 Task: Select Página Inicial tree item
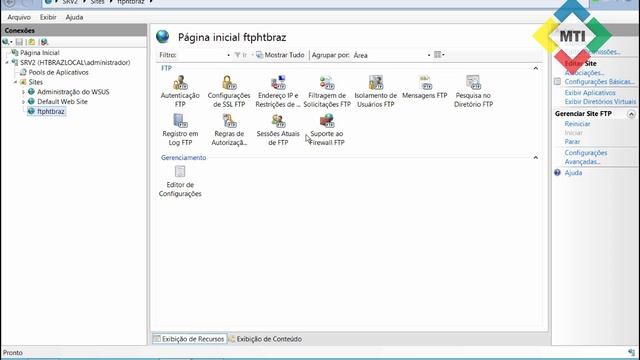click(40, 53)
